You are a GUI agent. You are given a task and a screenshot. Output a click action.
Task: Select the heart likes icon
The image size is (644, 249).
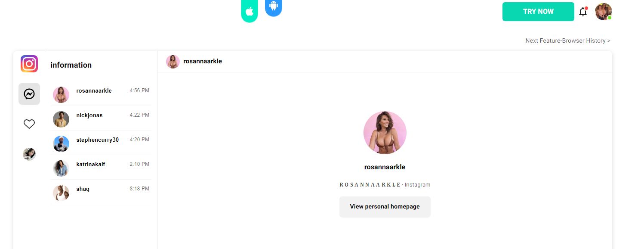[29, 124]
